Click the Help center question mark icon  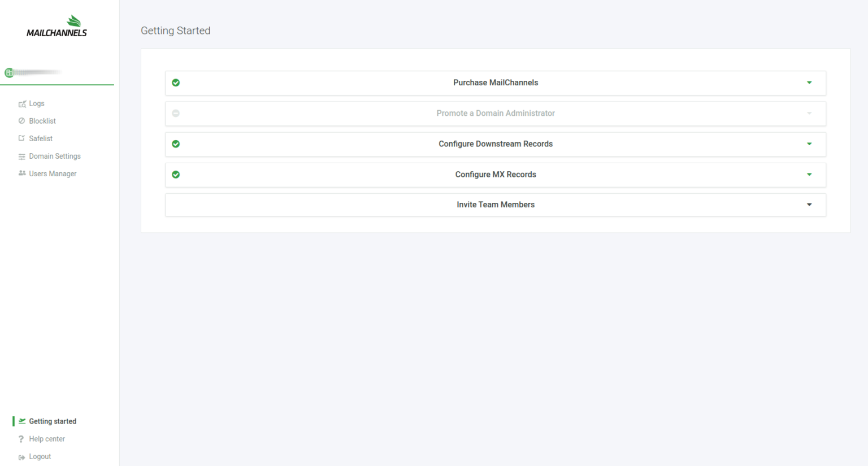21,439
